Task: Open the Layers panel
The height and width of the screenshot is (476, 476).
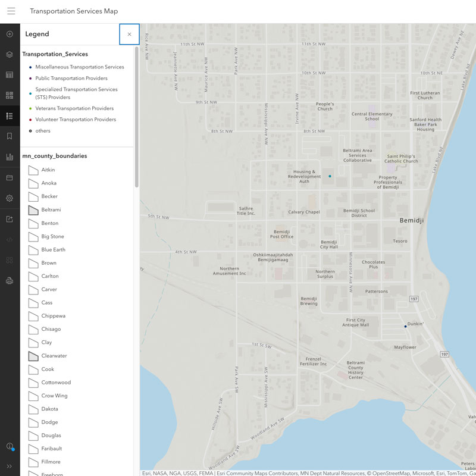Action: coord(9,54)
